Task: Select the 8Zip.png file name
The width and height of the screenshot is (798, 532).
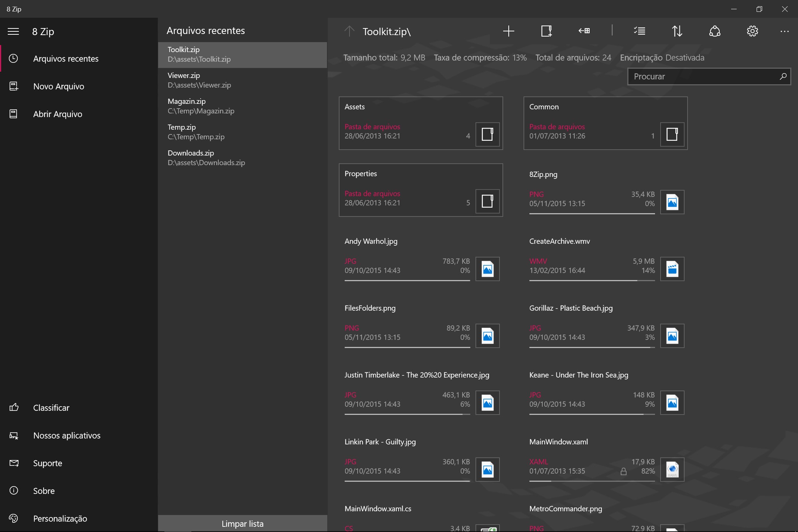Action: 543,174
